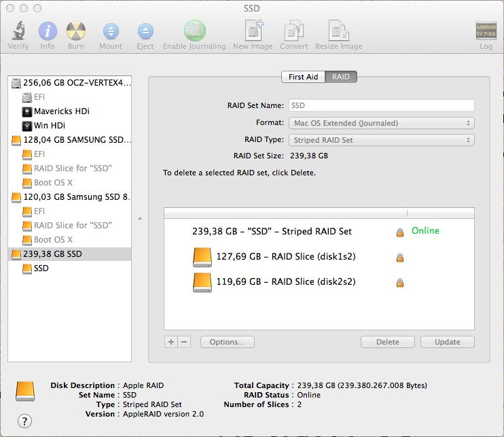Click the large disk icon beside Disk Description
Viewport: 504px width, 437px height.
pos(25,391)
